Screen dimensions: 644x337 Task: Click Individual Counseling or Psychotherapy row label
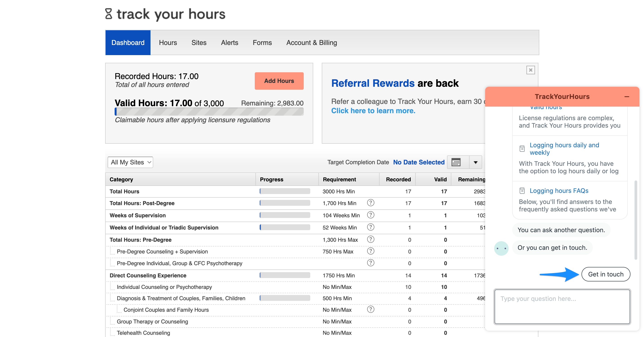(164, 287)
